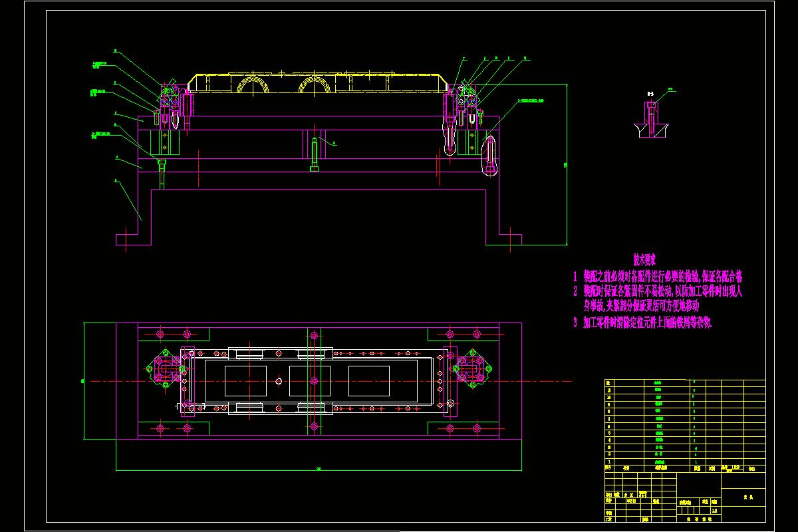Click requirement line 3 starting 加工零件时清除
798x532 pixels.
point(642,323)
